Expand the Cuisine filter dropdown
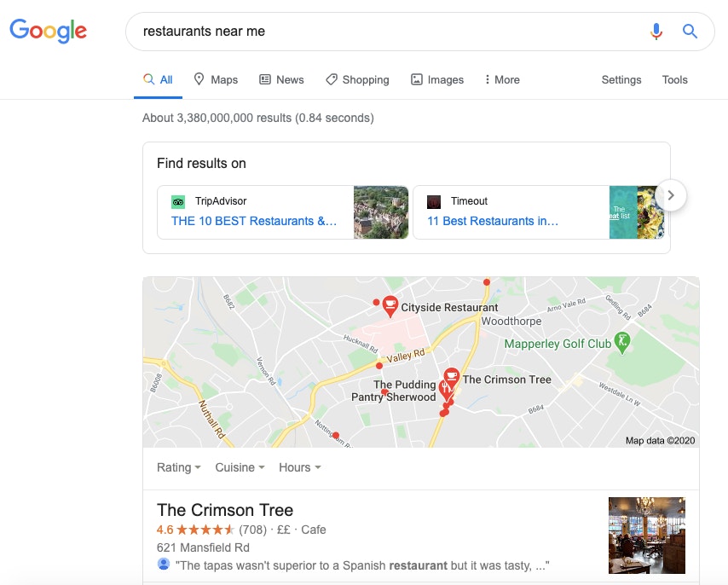 240,467
